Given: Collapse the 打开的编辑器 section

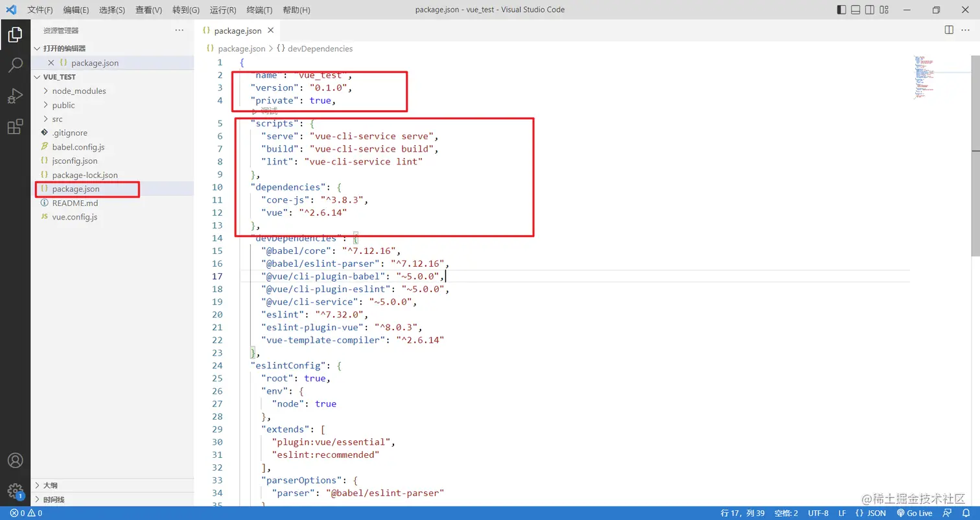Looking at the screenshot, I should point(112,49).
